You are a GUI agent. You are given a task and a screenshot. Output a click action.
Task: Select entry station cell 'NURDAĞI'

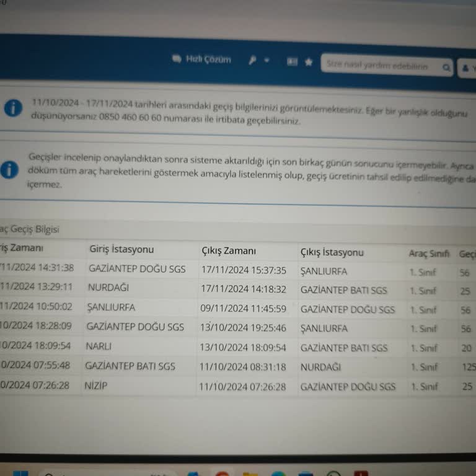pyautogui.click(x=108, y=288)
